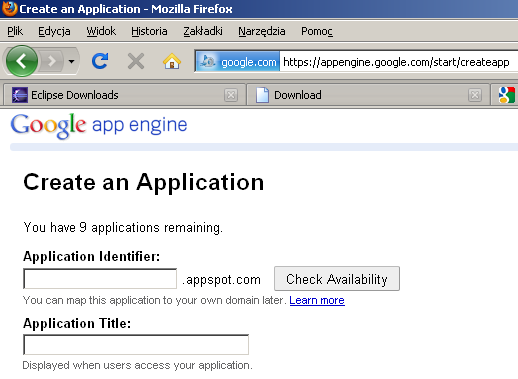The image size is (518, 379).
Task: Click the google.com site identity badge
Action: coord(238,62)
